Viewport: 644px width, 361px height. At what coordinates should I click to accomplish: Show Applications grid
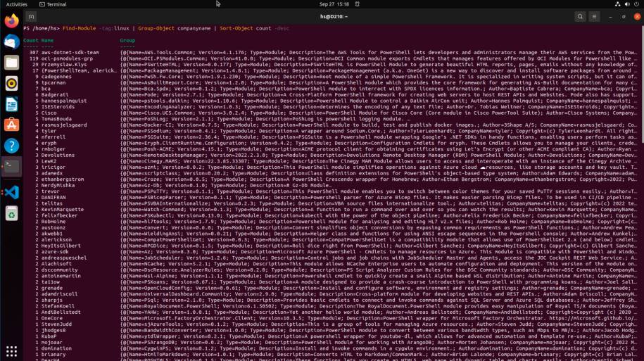[11, 351]
